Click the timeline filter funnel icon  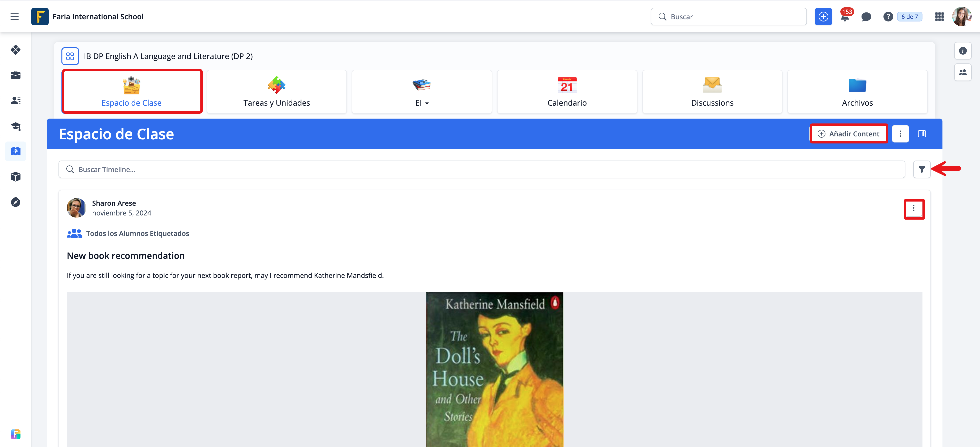tap(921, 169)
